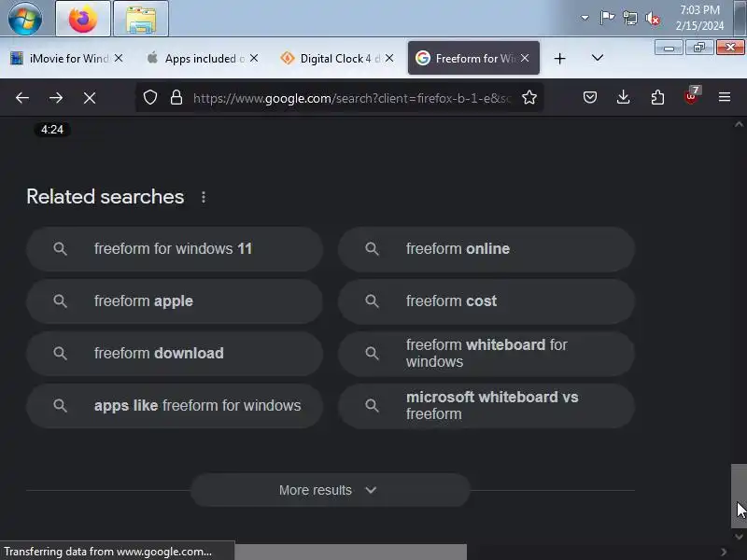Viewport: 747px width, 560px height.
Task: Search microsoft whiteboard vs freeform
Action: coord(486,406)
